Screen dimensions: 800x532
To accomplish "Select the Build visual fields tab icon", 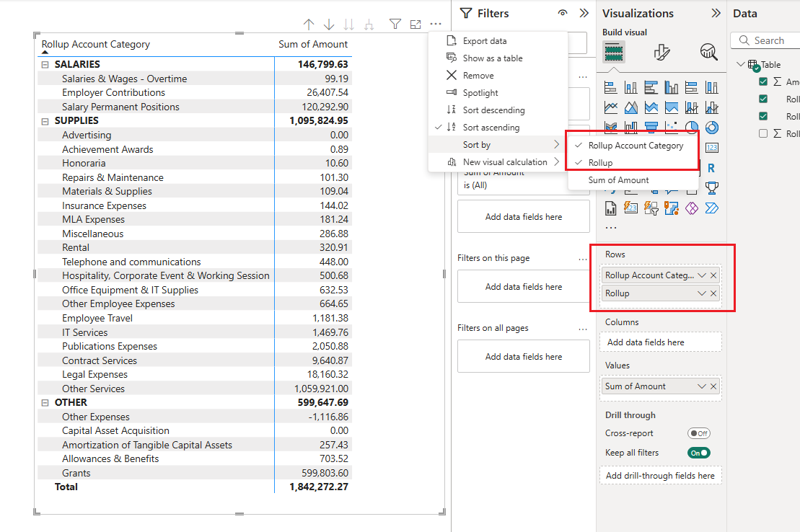I will click(614, 52).
